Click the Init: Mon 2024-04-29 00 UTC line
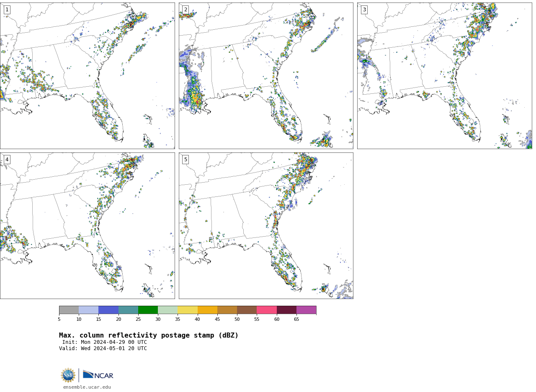The image size is (536, 392). (105, 342)
